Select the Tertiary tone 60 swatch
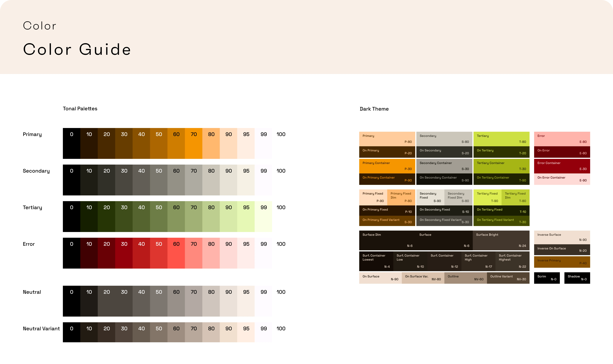This screenshot has height=364, width=613. tap(176, 216)
